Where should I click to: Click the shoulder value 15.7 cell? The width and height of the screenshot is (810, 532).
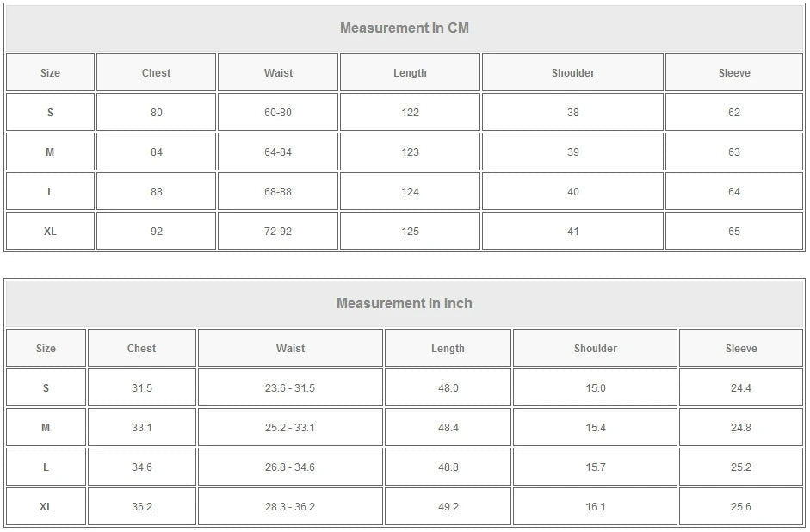tap(595, 467)
